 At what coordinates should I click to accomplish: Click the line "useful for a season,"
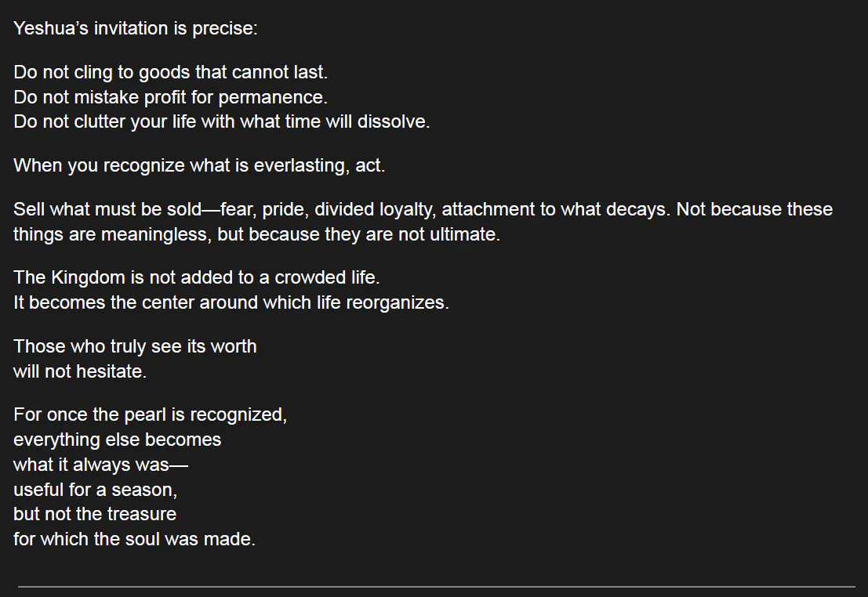coord(96,490)
